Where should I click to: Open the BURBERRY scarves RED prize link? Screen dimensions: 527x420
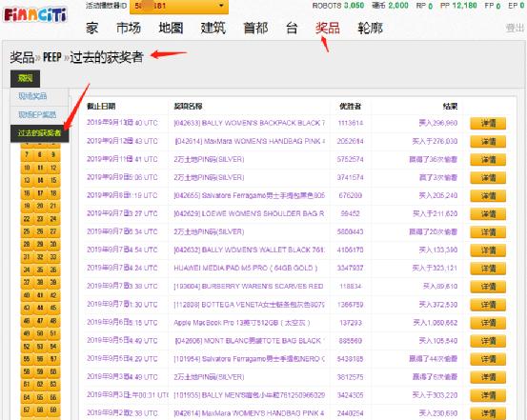click(x=249, y=287)
